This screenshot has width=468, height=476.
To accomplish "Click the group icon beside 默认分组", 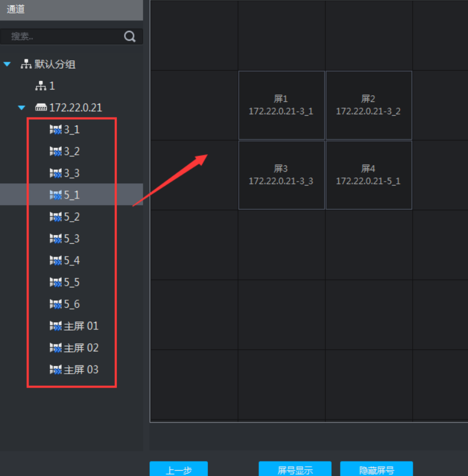I will click(x=26, y=64).
